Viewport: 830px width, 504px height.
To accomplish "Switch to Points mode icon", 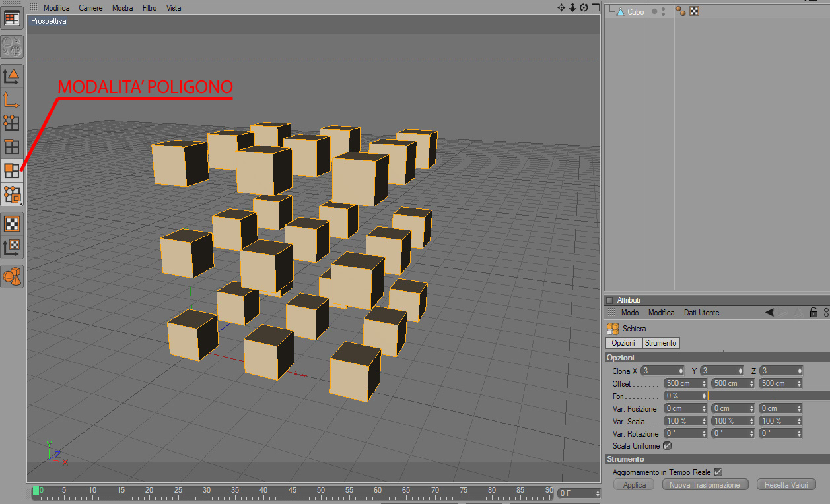I will pyautogui.click(x=12, y=123).
